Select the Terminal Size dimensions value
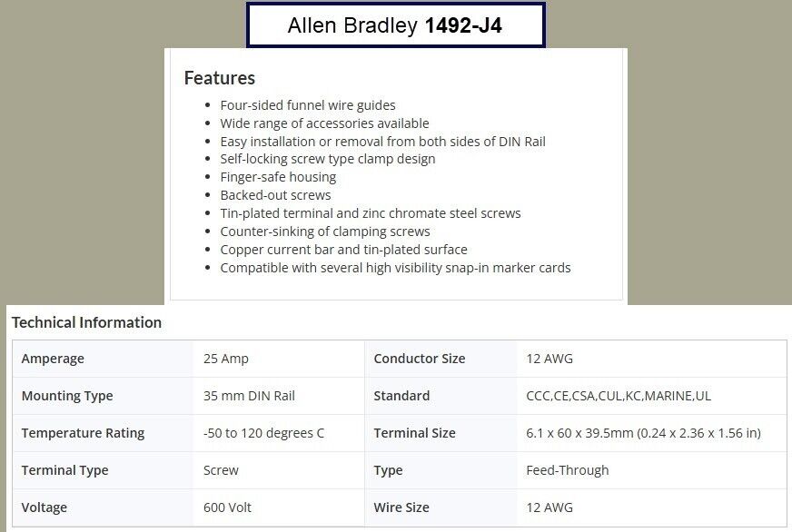 pos(643,433)
